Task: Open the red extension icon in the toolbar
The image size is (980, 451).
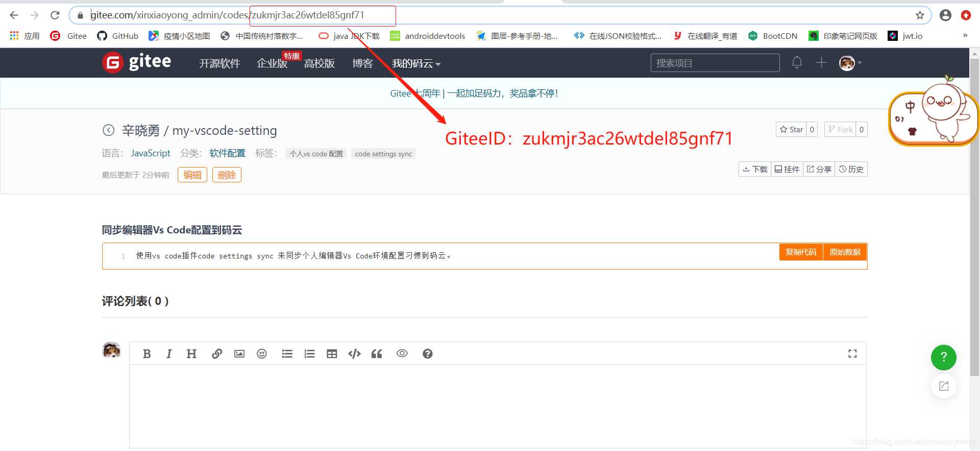Action: 966,15
